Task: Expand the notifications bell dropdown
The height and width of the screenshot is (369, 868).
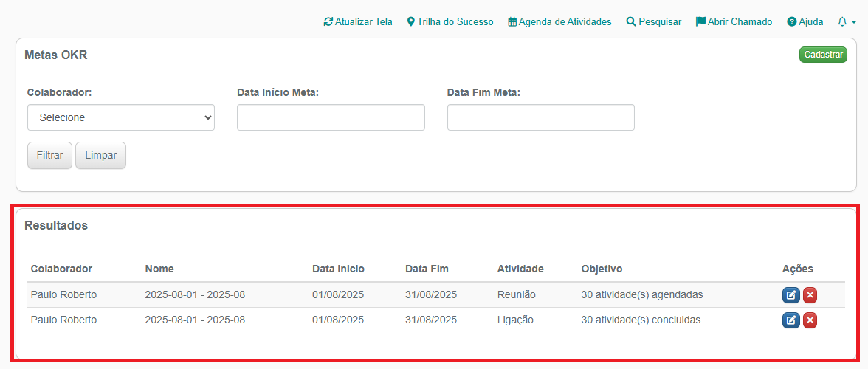Action: [847, 22]
